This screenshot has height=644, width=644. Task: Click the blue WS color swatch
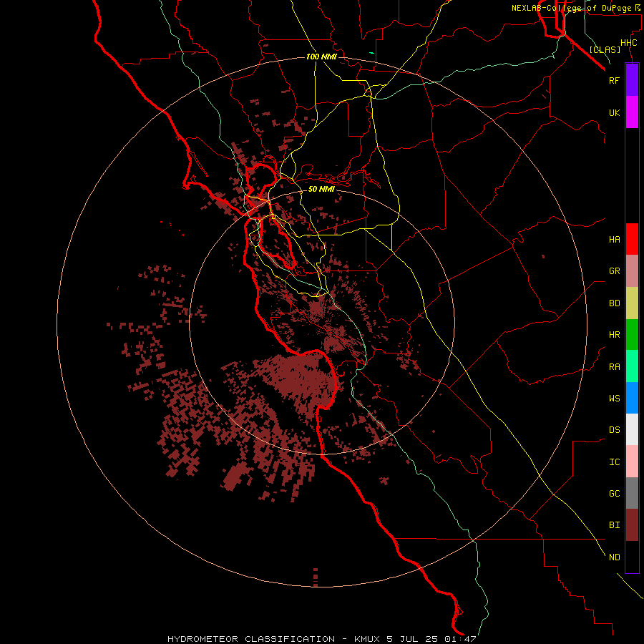tap(632, 398)
